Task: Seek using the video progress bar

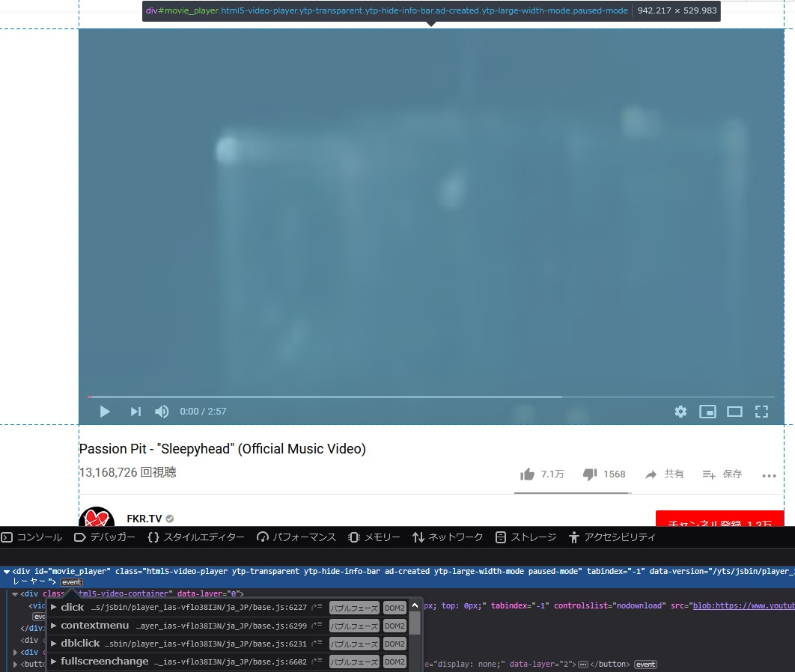Action: pyautogui.click(x=431, y=397)
